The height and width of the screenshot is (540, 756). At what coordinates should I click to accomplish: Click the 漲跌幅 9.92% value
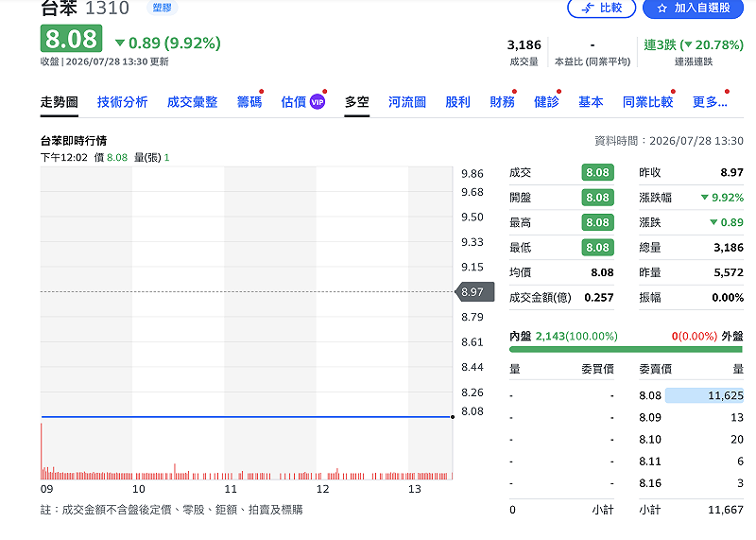pyautogui.click(x=722, y=198)
